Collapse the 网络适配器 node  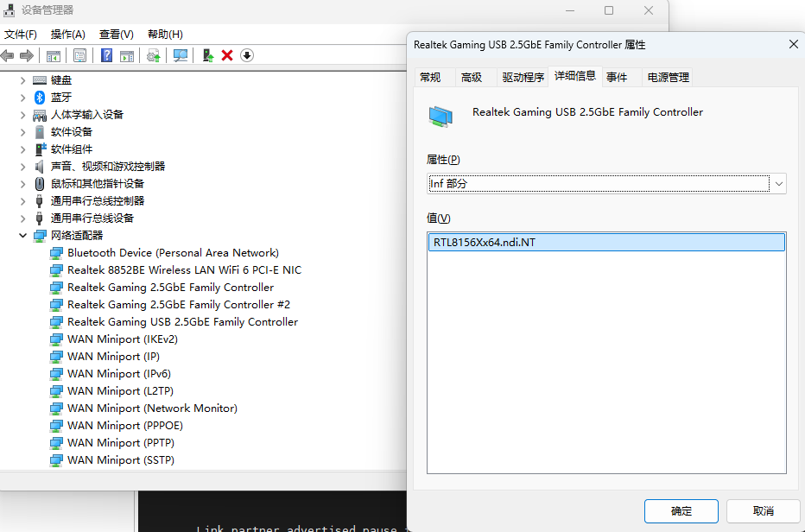(x=22, y=236)
